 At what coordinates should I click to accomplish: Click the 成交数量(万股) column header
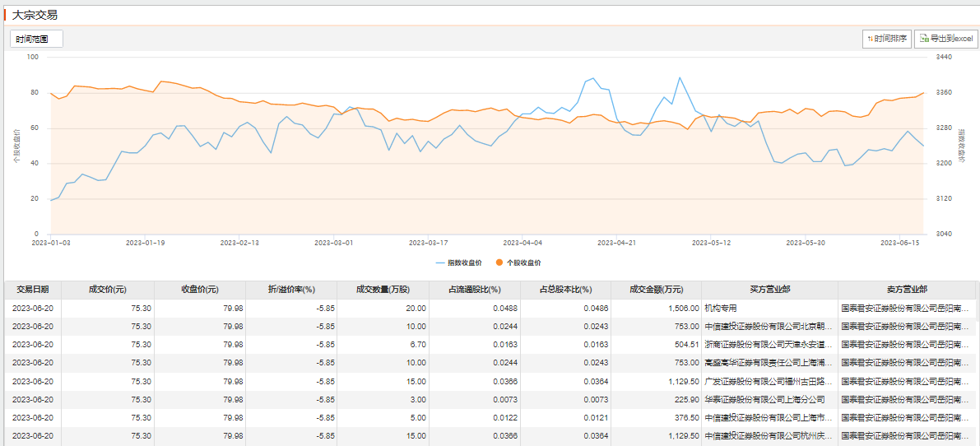(383, 290)
